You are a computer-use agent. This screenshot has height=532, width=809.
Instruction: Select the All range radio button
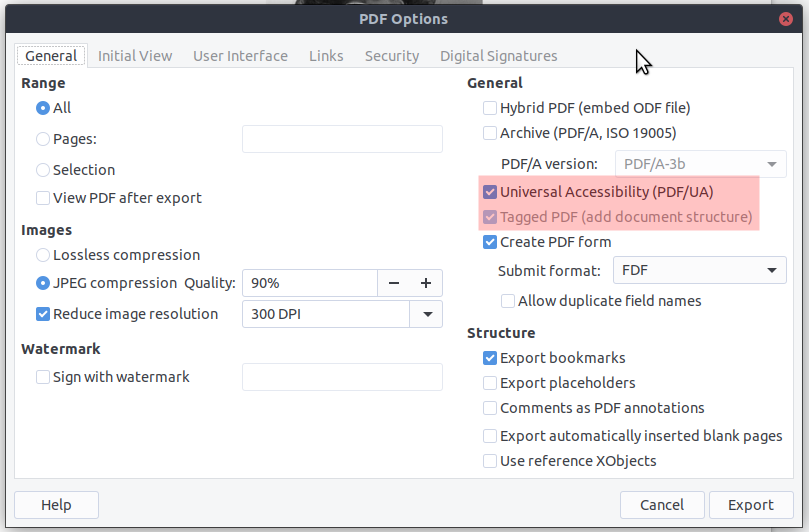click(43, 108)
